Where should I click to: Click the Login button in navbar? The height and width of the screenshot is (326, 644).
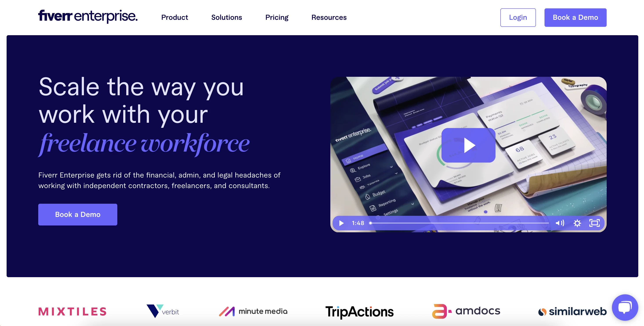tap(518, 17)
